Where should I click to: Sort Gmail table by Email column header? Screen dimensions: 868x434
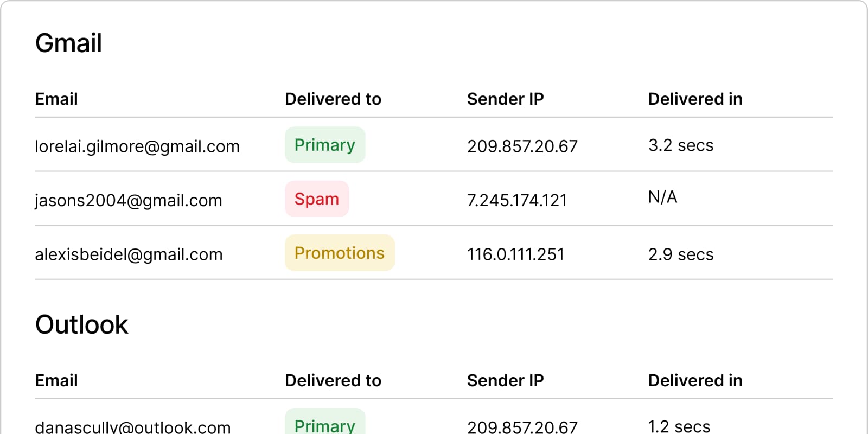point(56,99)
